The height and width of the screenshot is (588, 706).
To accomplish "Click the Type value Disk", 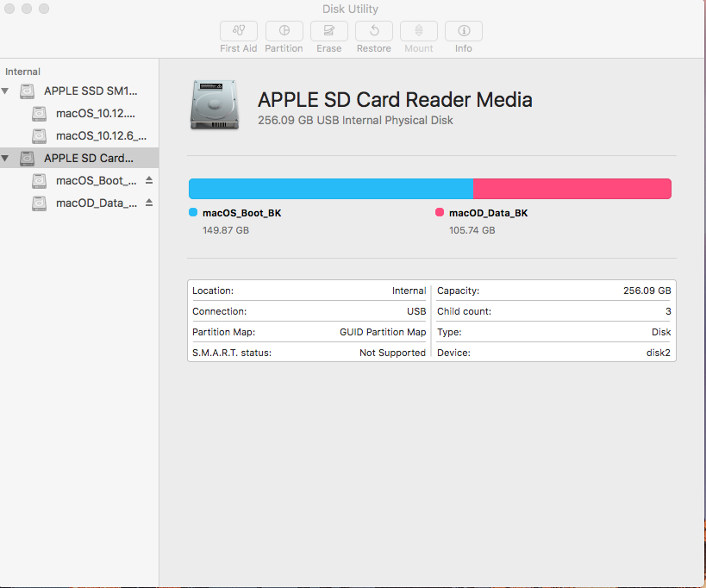I will (661, 332).
